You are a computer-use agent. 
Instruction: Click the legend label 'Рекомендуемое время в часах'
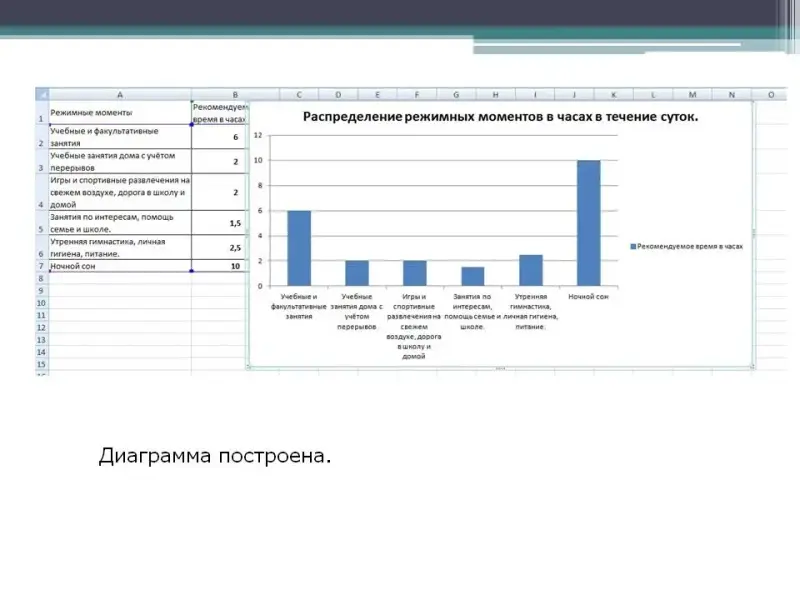(692, 245)
